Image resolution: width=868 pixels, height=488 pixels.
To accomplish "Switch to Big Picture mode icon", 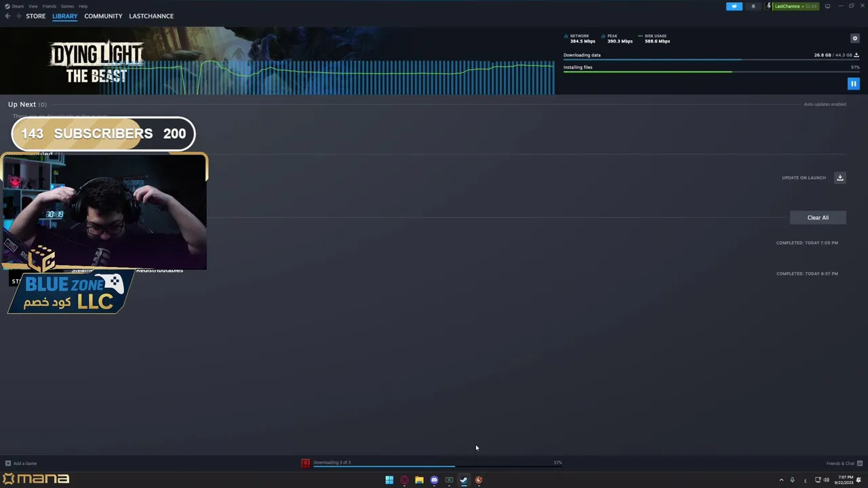I will tap(827, 6).
